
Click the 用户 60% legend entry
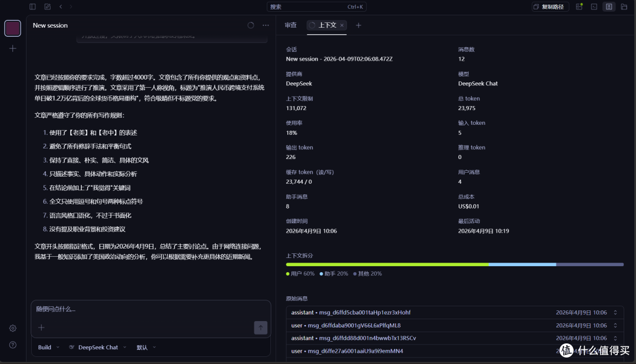coord(300,274)
